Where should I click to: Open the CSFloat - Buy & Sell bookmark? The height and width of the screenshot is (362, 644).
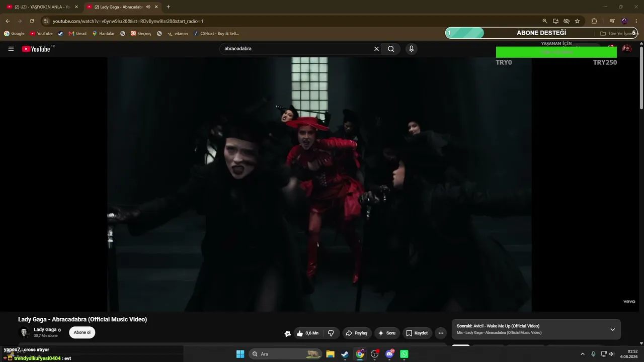point(216,34)
